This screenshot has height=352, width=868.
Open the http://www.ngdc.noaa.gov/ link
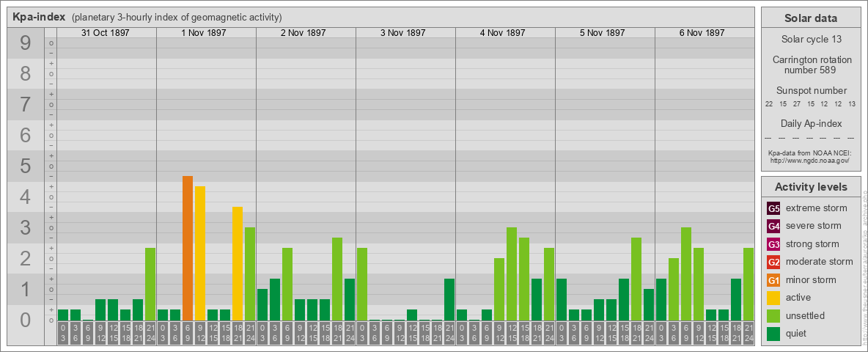811,160
